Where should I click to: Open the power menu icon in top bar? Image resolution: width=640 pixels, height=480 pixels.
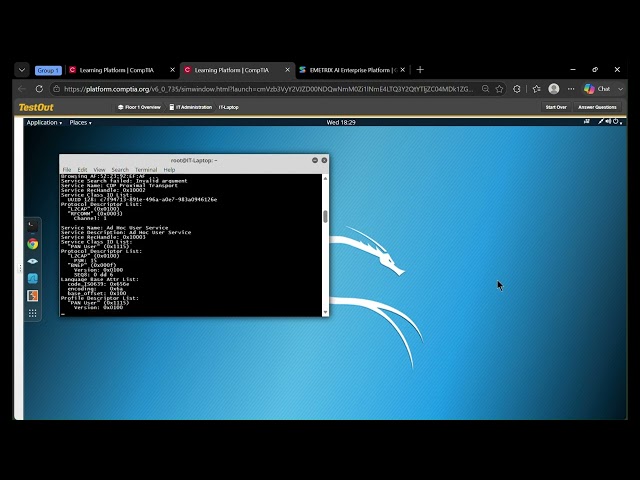[617, 121]
